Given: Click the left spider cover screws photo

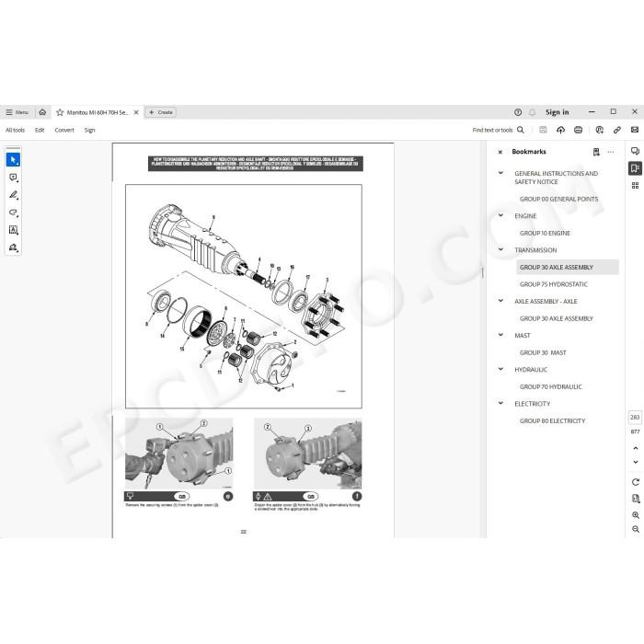Looking at the screenshot, I should pos(178,454).
